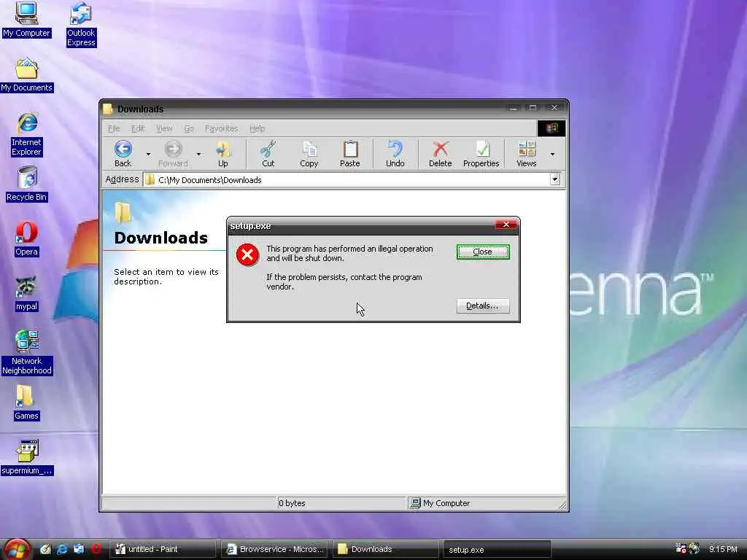Click the red error icon in dialog
Viewport: 747px width, 560px height.
tap(247, 254)
